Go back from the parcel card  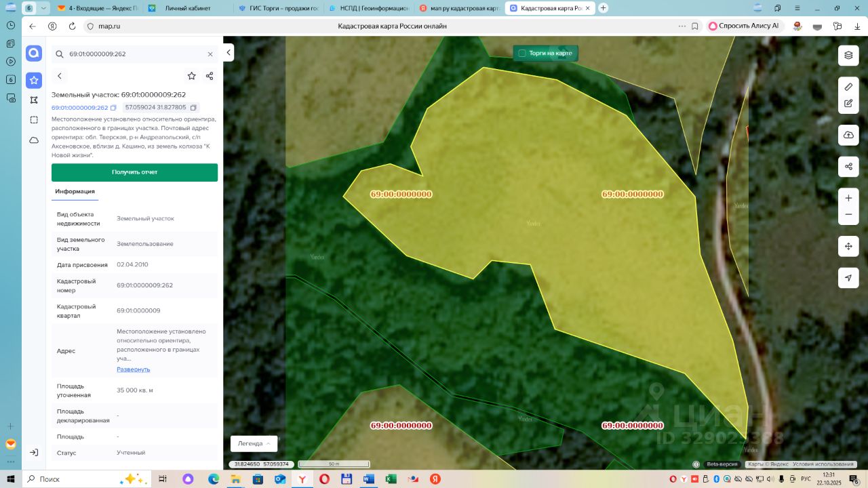(x=60, y=76)
